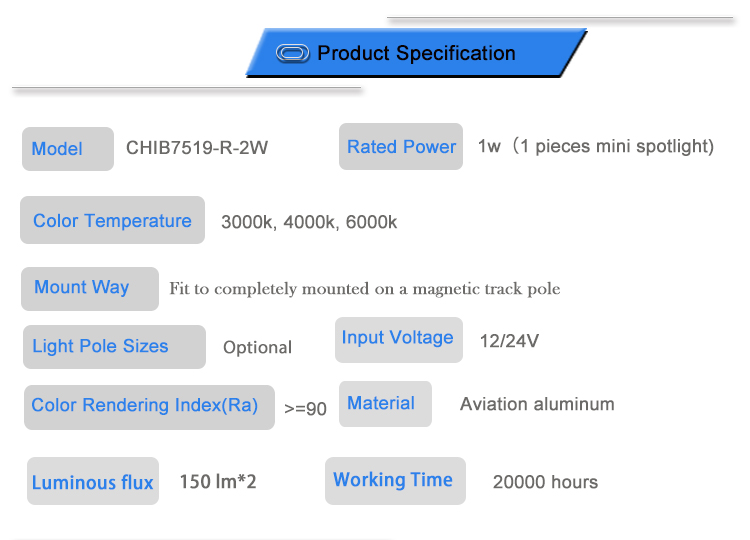Click the Mount Way label

point(89,288)
